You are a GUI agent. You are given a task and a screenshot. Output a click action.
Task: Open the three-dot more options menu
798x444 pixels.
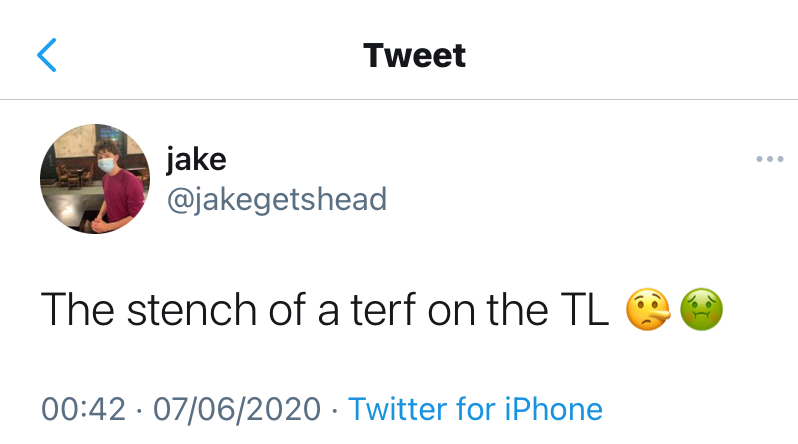pos(769,160)
